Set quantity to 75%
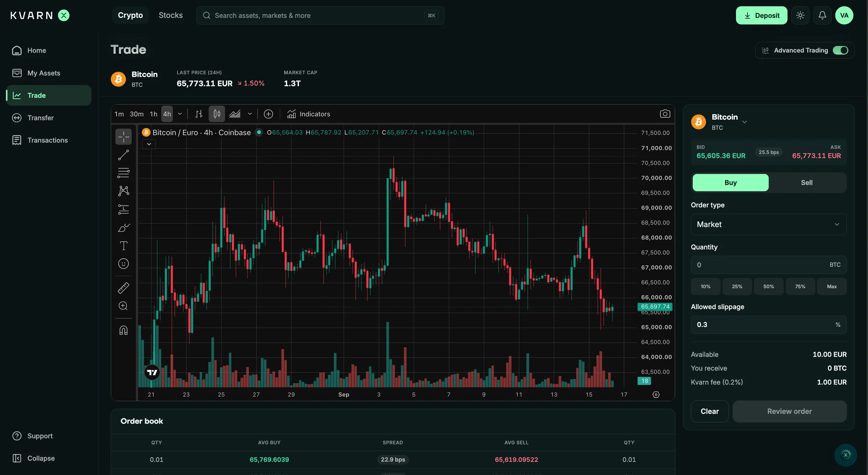The image size is (868, 475). [x=800, y=286]
